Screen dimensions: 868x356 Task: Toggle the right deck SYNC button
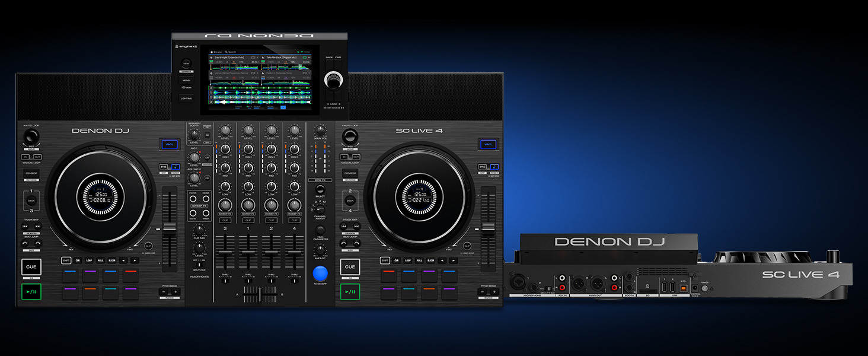coord(483,167)
